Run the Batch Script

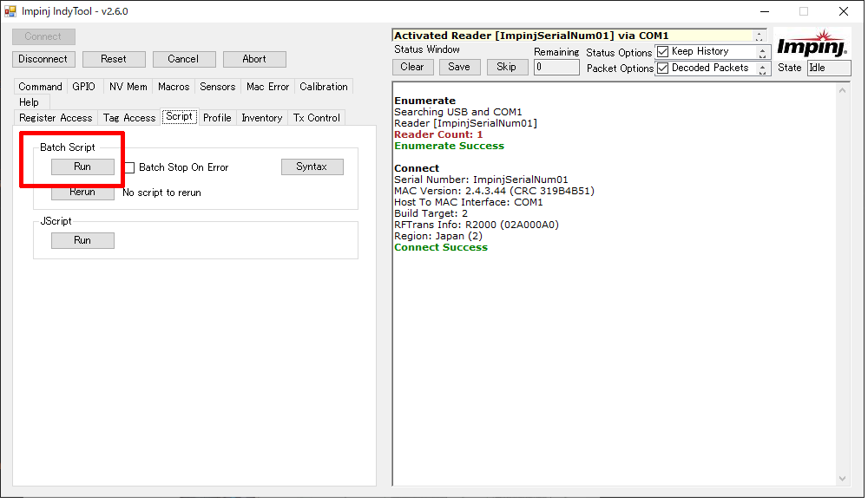[83, 167]
